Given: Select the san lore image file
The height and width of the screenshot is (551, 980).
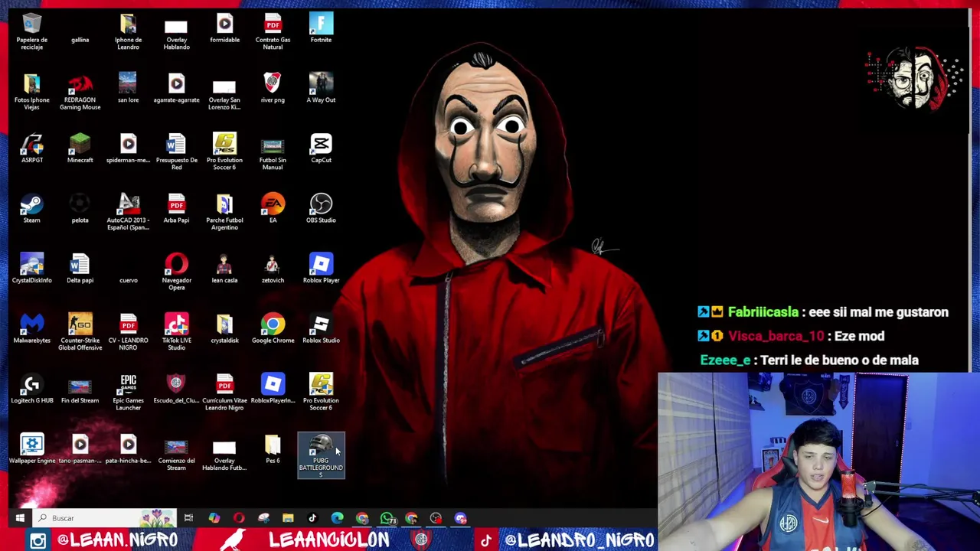Looking at the screenshot, I should coord(128,89).
